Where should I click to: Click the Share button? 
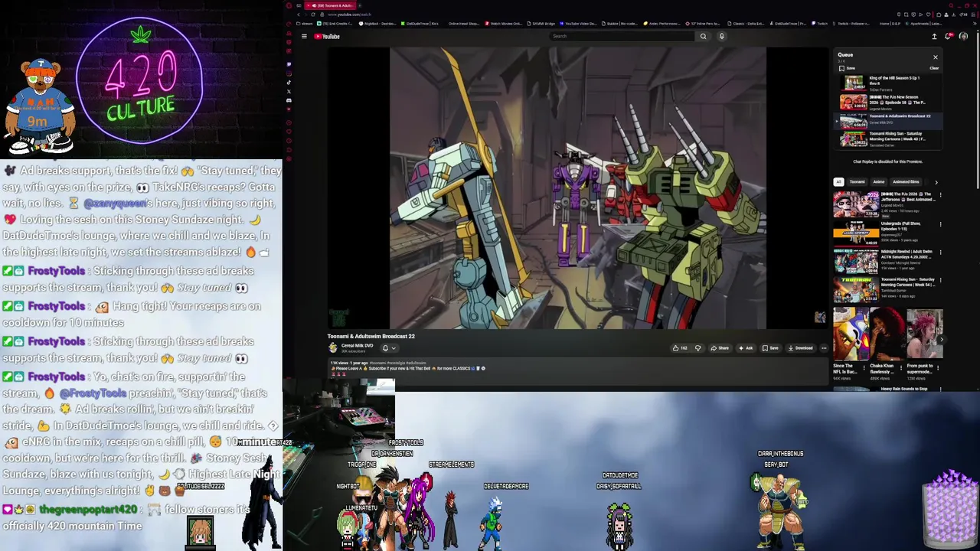tap(720, 348)
